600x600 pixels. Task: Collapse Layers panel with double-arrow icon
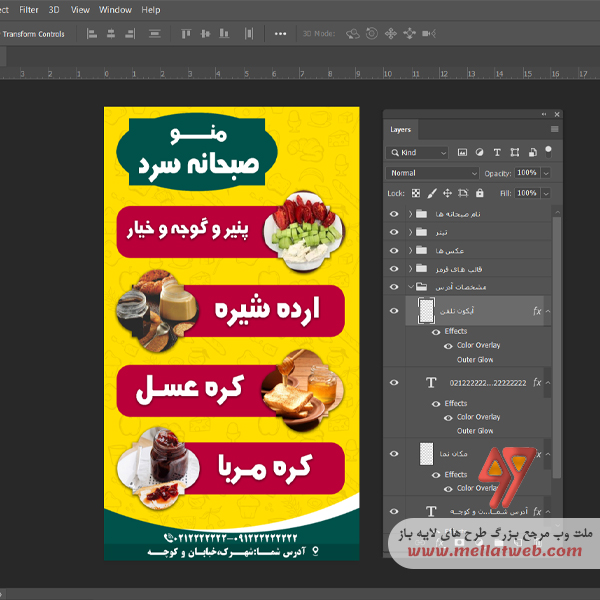[544, 114]
